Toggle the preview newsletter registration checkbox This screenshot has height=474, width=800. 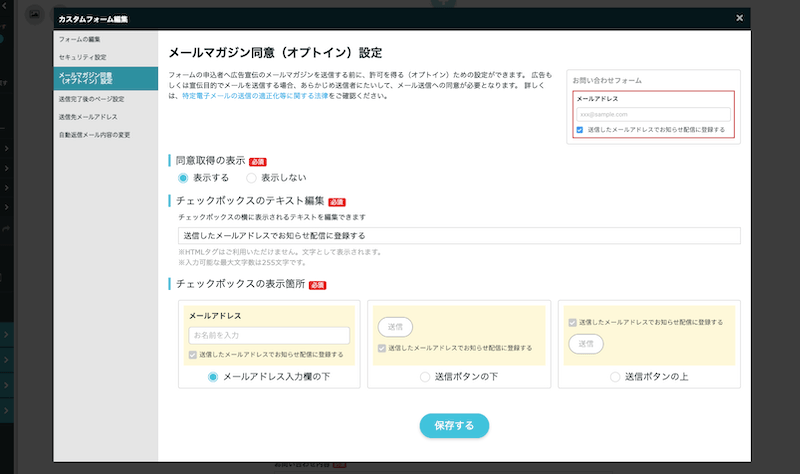(x=580, y=129)
